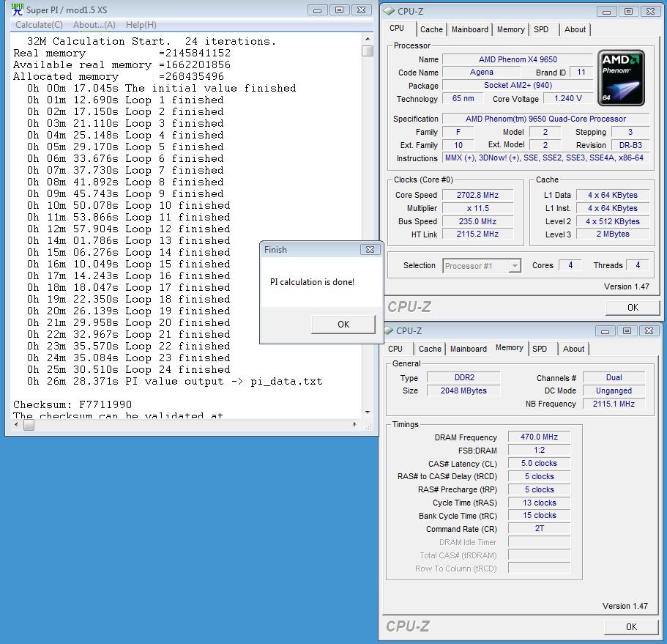Click Package value Socket AM2+ (940)
667x644 pixels.
(x=518, y=85)
